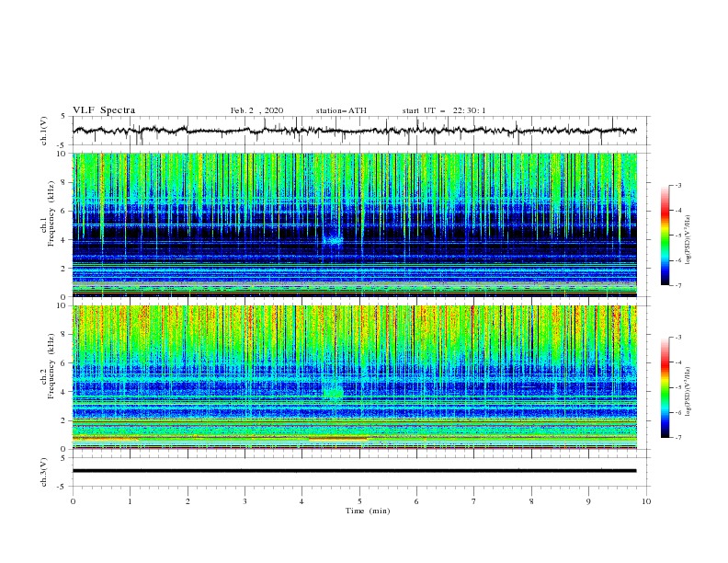Click time axis tick label "7"
Screen dimensions: 728x563
(474, 501)
